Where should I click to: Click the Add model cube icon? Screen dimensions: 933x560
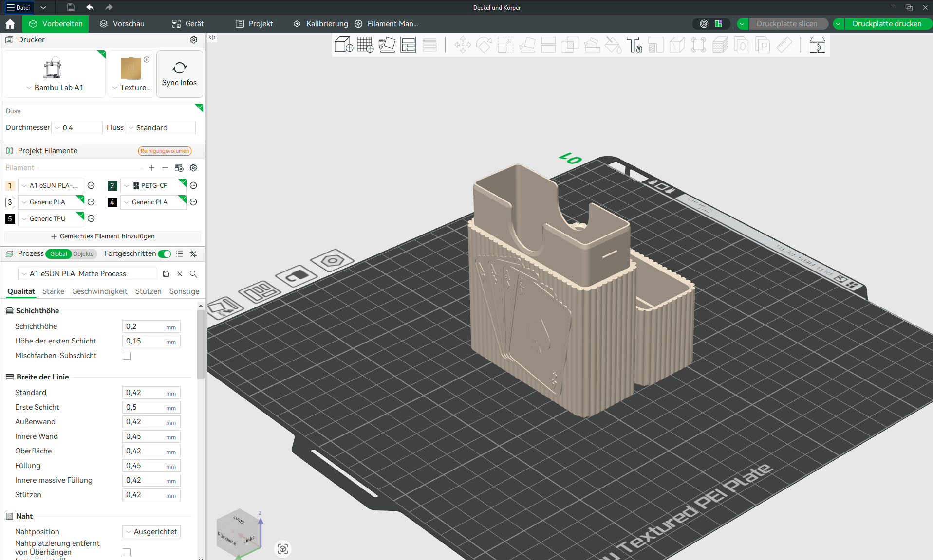coord(343,45)
